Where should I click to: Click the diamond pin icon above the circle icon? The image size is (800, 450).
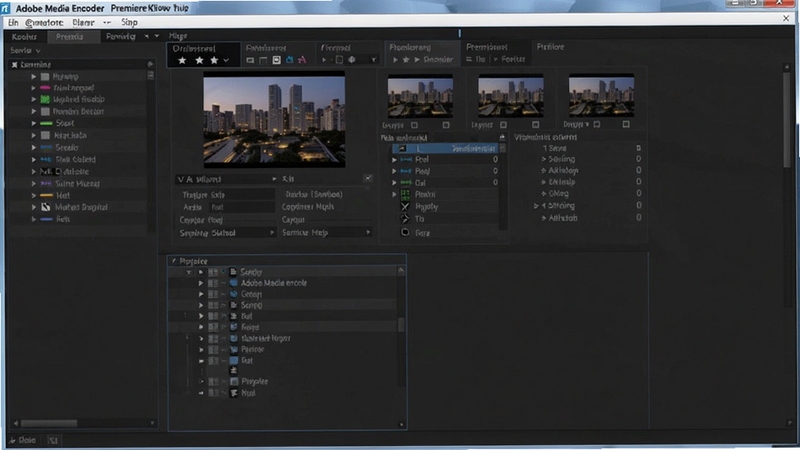405,219
